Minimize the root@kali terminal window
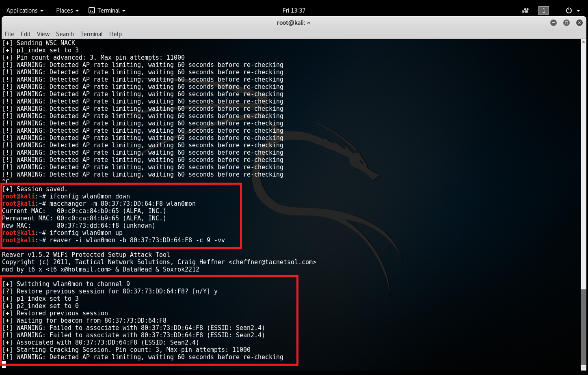 (x=553, y=23)
